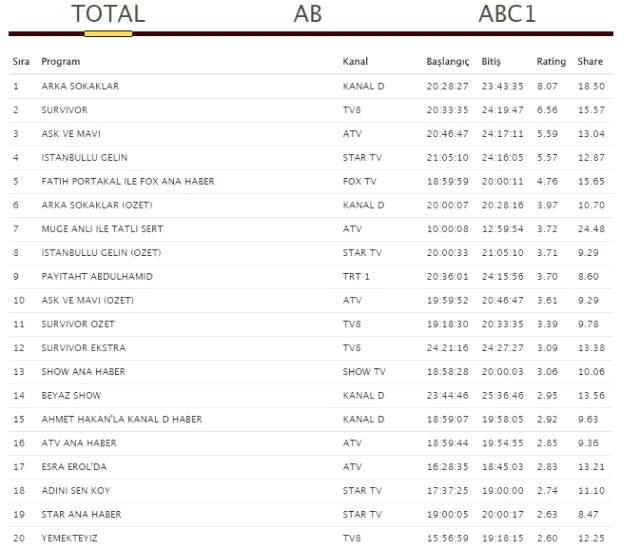640x550 pixels.
Task: Click the rating value 2.60
Action: (x=547, y=538)
